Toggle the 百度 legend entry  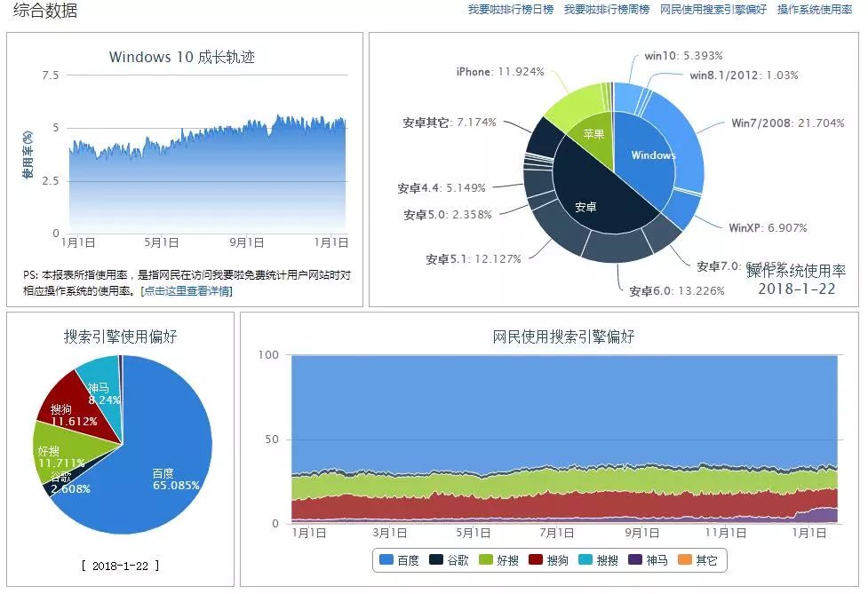click(x=399, y=559)
